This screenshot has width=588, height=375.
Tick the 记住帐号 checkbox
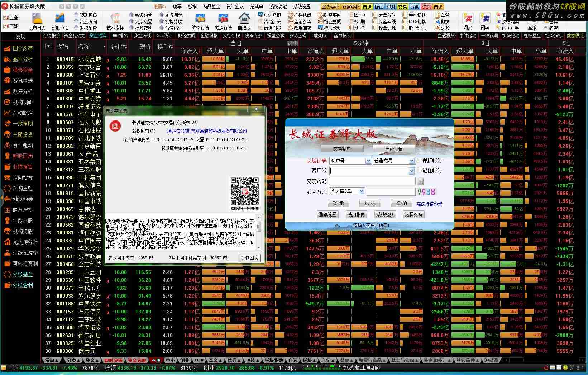(x=419, y=170)
